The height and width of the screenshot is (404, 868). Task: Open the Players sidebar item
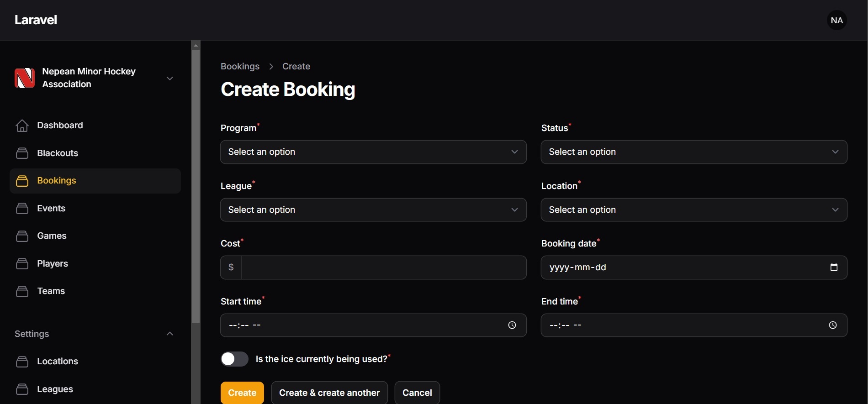click(x=52, y=264)
